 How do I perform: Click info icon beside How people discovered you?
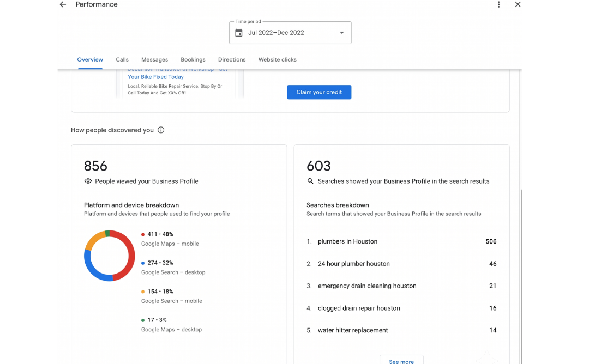point(161,130)
